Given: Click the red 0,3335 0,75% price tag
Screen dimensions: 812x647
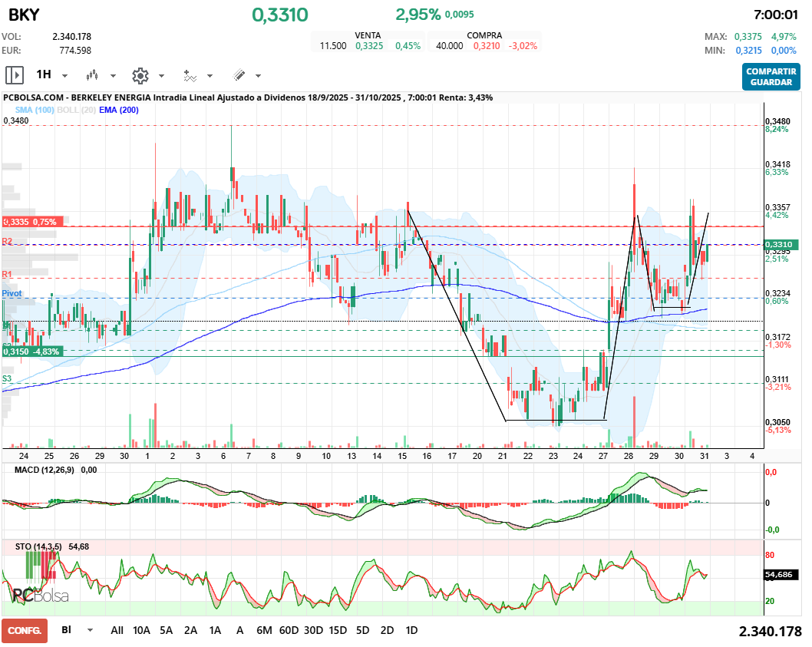Looking at the screenshot, I should [x=33, y=222].
